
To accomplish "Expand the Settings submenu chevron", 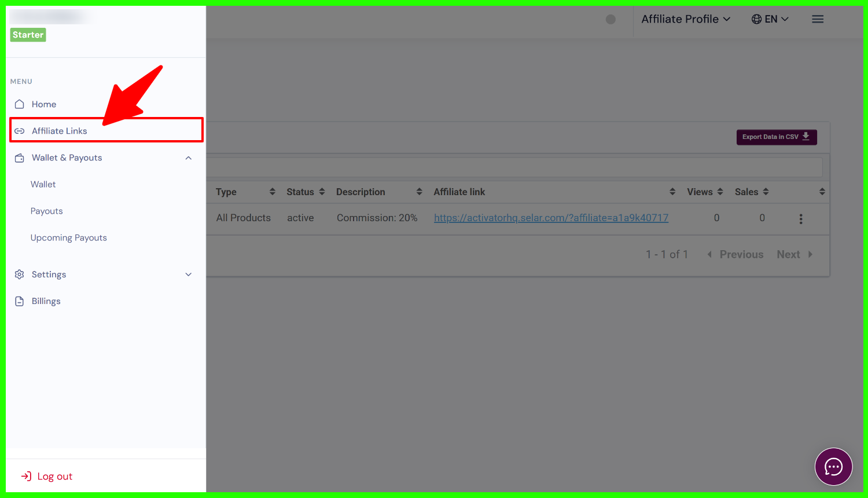I will (x=188, y=274).
